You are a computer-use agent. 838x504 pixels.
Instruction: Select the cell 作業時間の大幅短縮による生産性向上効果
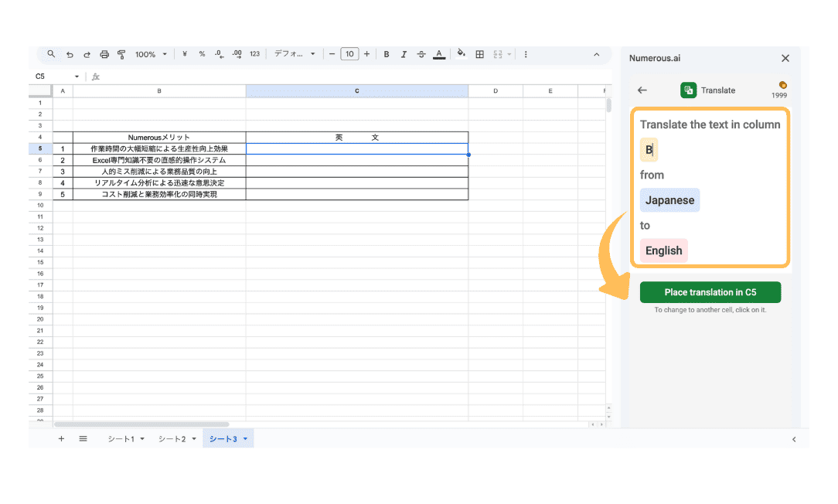point(159,148)
